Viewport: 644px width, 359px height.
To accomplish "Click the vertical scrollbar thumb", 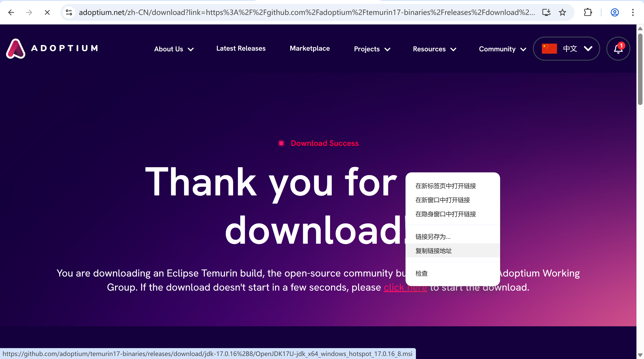I will point(640,69).
